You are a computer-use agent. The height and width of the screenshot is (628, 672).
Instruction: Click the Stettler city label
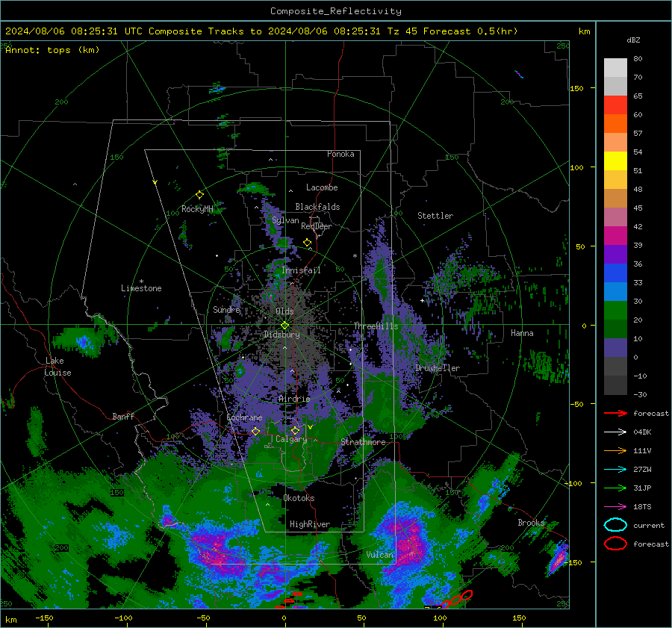[x=435, y=216]
